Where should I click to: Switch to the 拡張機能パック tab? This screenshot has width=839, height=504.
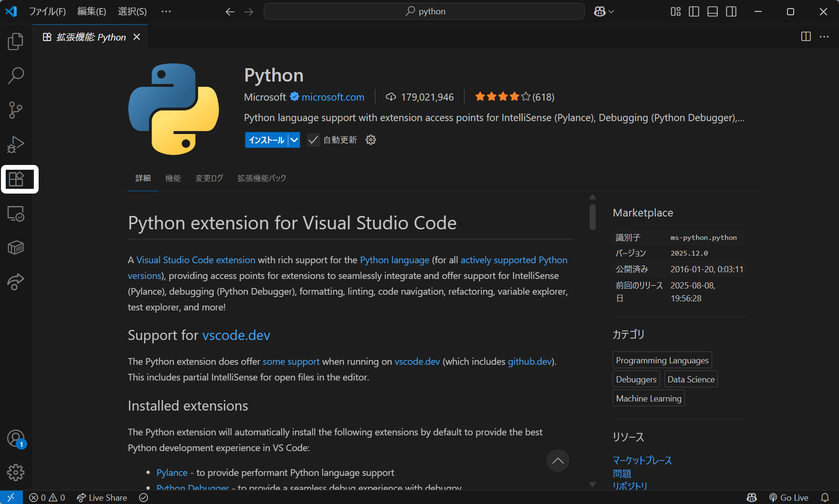coord(262,178)
